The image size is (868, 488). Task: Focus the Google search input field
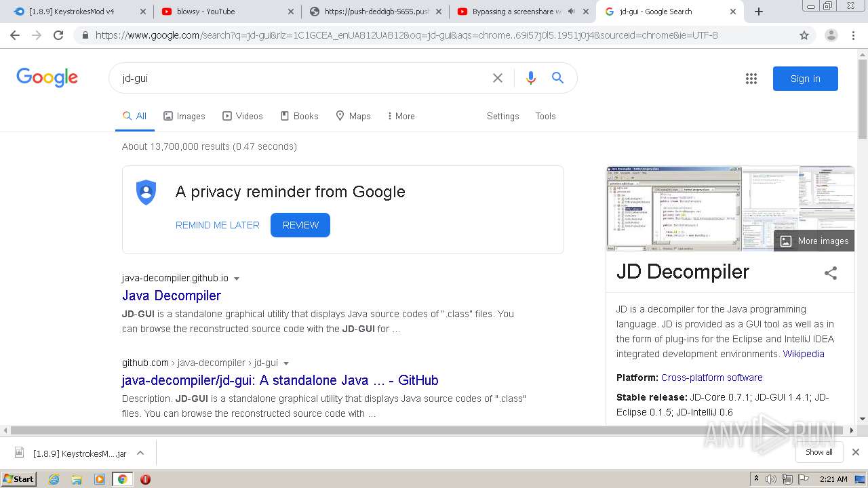click(x=302, y=78)
